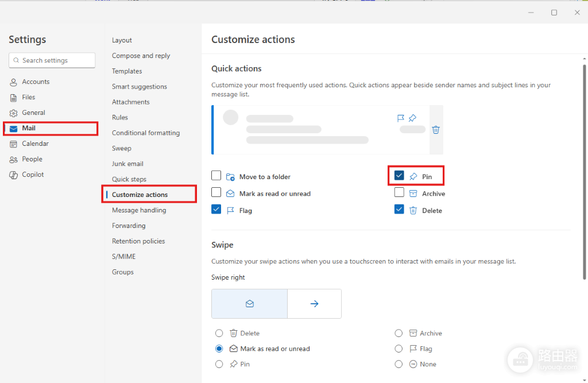Image resolution: width=588 pixels, height=383 pixels.
Task: Check the Archive quick action box
Action: 399,192
